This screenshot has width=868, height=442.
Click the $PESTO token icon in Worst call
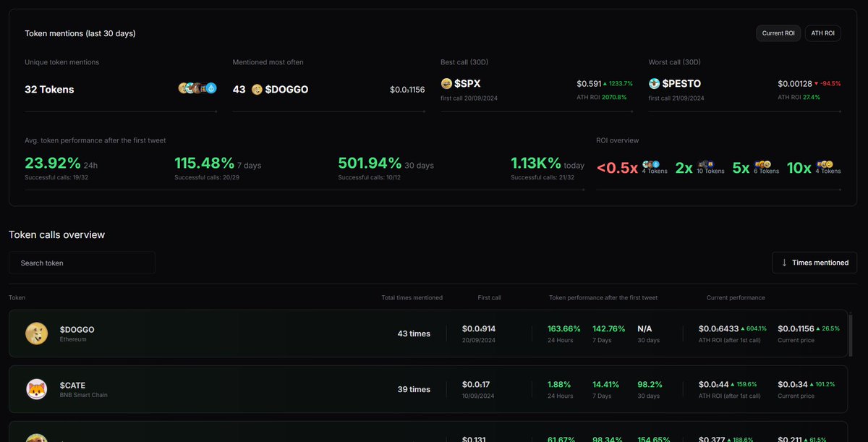(655, 84)
